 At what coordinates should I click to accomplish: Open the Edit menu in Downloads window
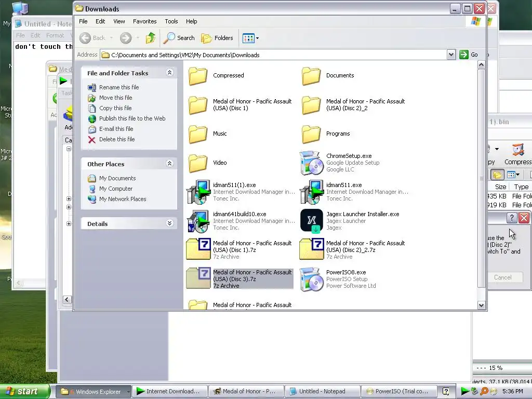[x=100, y=21]
